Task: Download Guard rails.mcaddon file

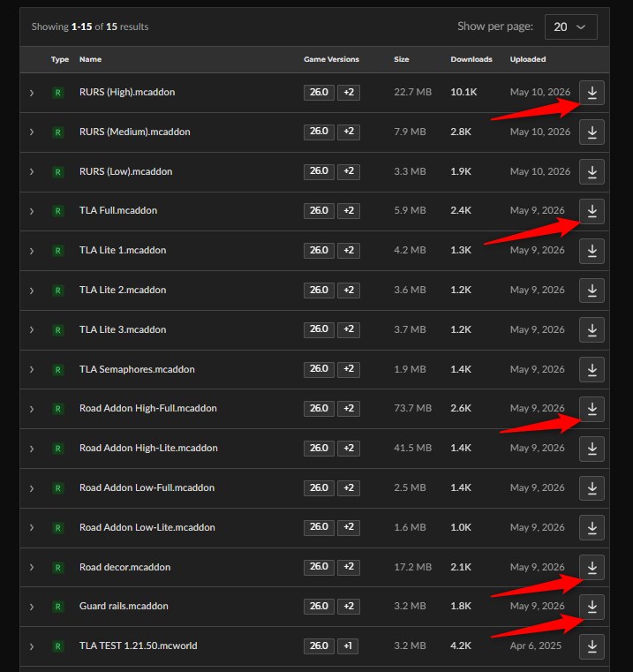Action: pos(592,607)
